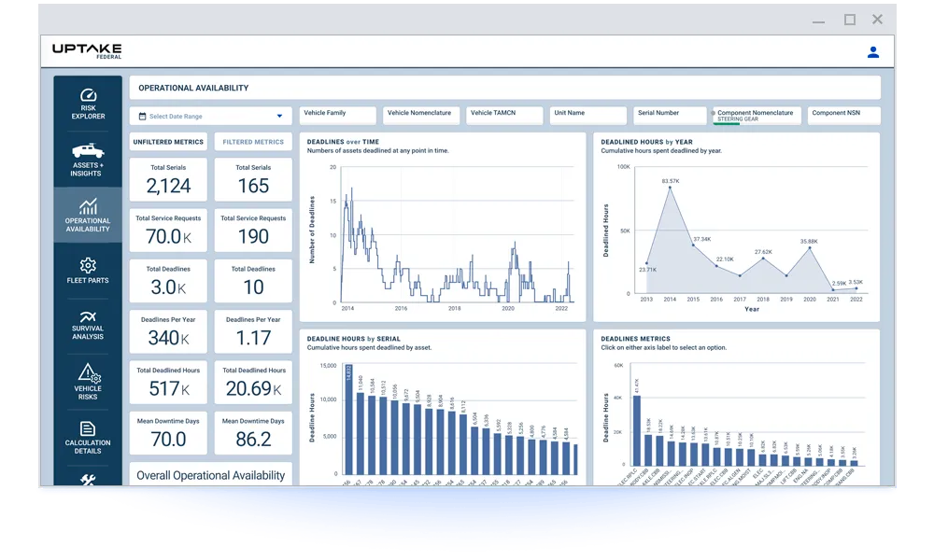Open the Risk Explorer panel
The width and height of the screenshot is (934, 560).
pos(87,101)
